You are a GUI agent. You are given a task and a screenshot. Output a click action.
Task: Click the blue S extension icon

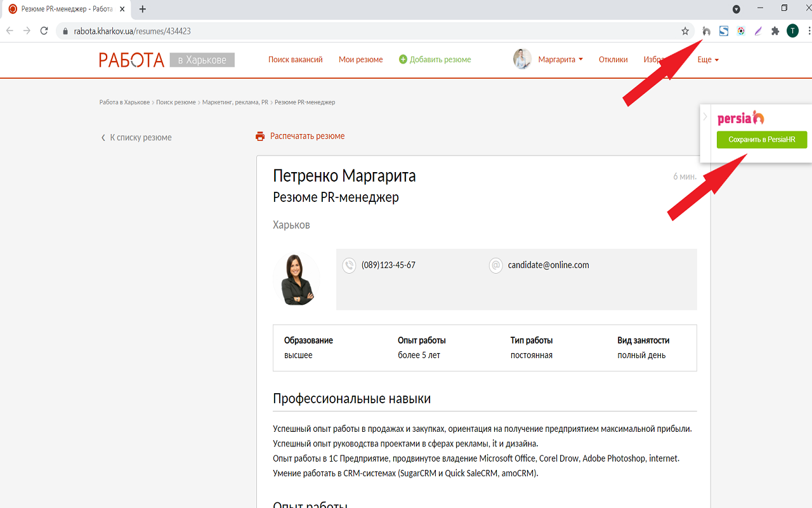click(724, 30)
